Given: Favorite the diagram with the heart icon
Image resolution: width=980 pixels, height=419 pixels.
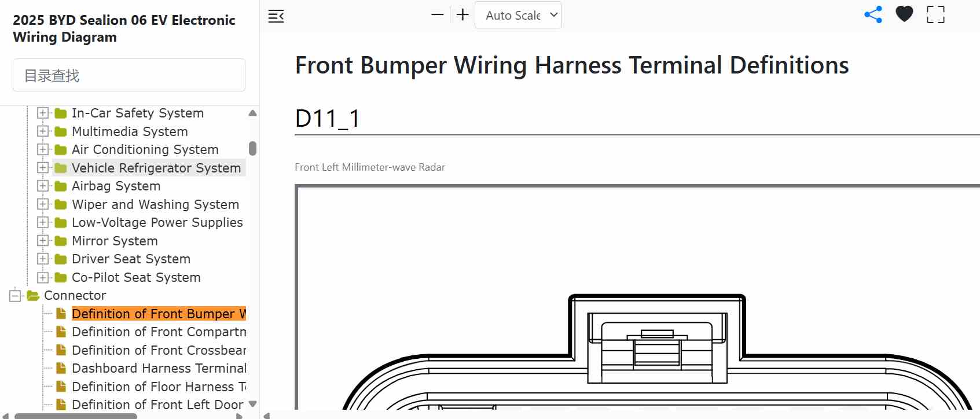Looking at the screenshot, I should click(x=904, y=14).
